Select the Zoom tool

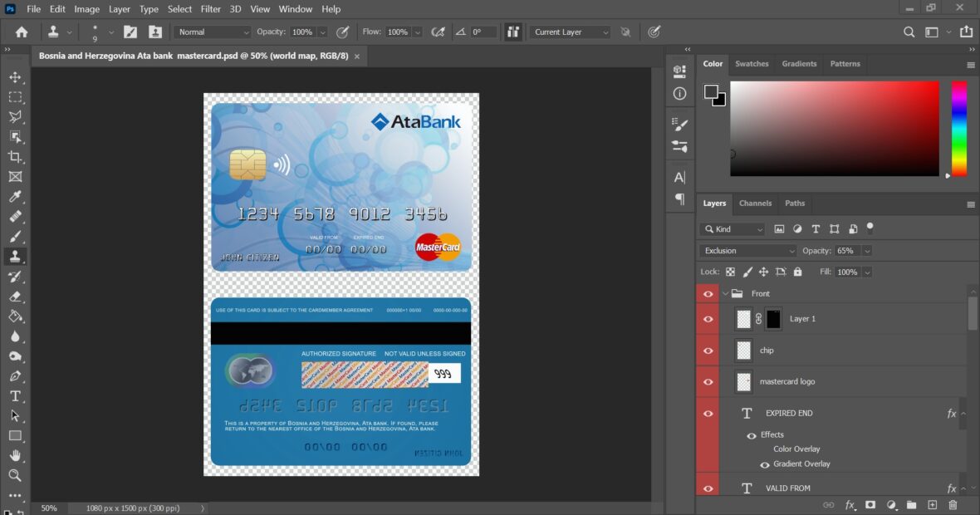[x=15, y=476]
